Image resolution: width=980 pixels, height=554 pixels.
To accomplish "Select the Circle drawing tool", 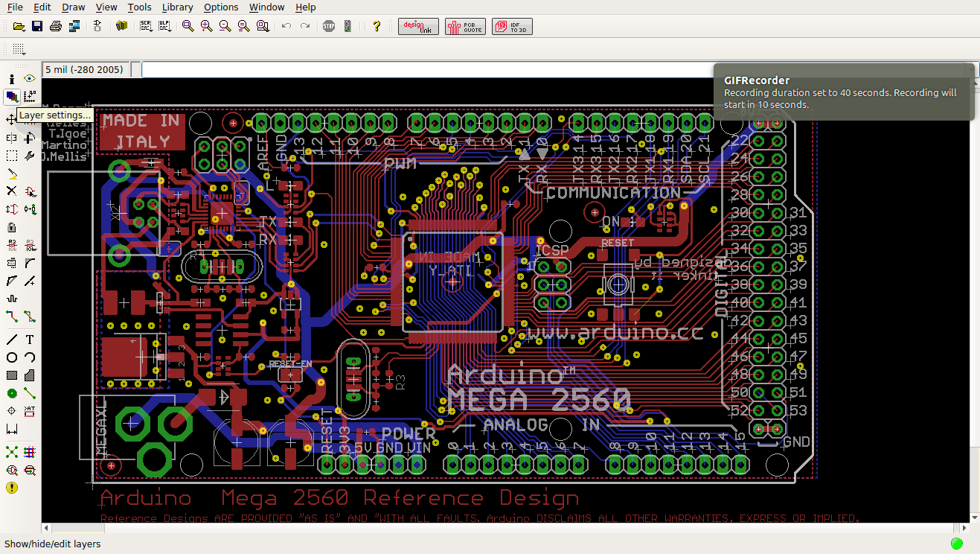I will click(x=12, y=357).
